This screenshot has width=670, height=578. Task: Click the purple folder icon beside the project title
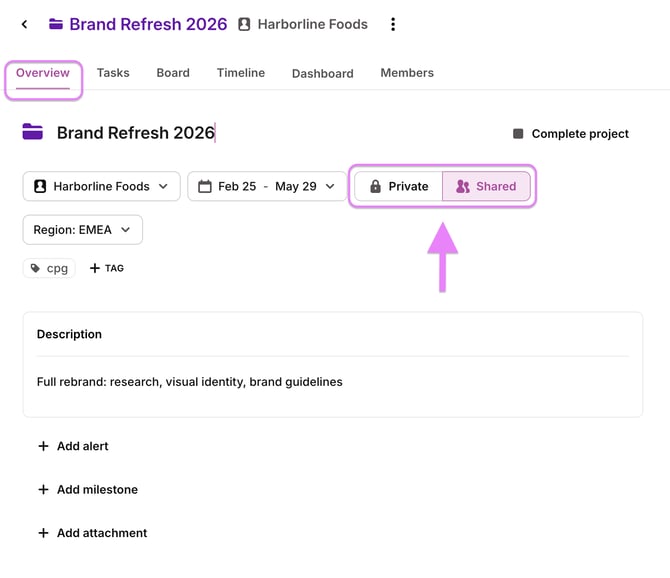tap(32, 132)
